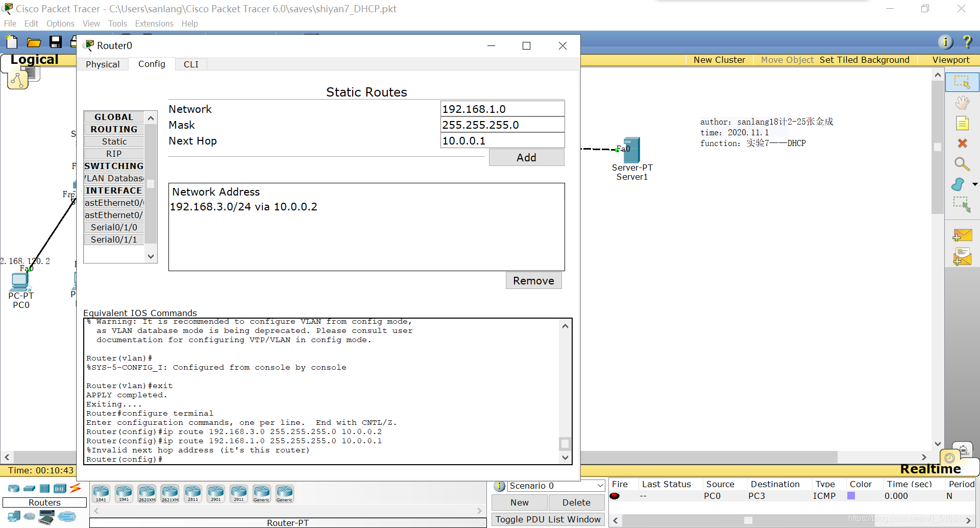Click New Cluster in the workspace bar
The image size is (980, 528).
click(x=719, y=60)
